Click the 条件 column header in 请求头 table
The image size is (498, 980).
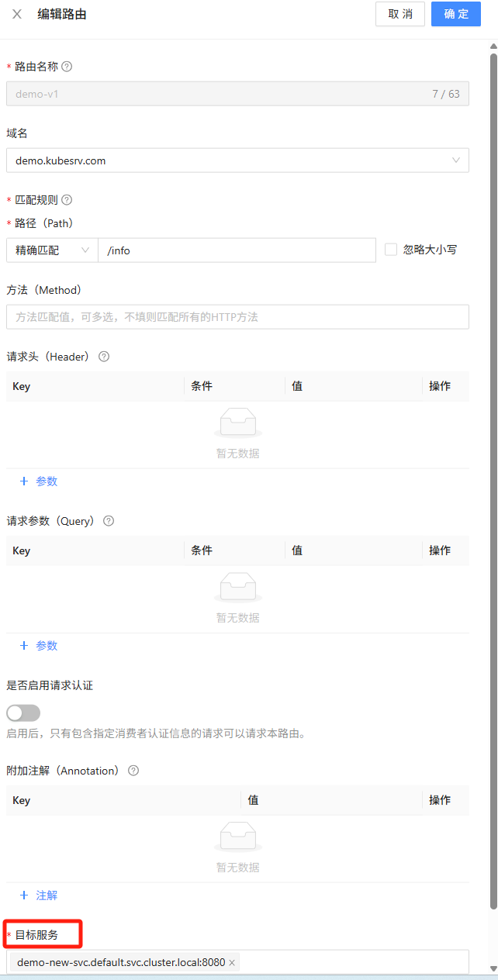(202, 386)
